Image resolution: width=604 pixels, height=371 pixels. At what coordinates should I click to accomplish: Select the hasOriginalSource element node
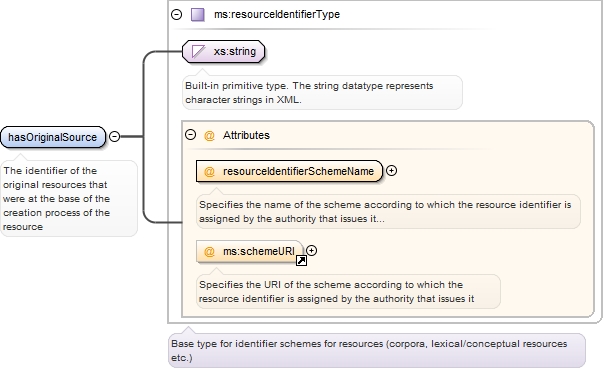[53, 137]
